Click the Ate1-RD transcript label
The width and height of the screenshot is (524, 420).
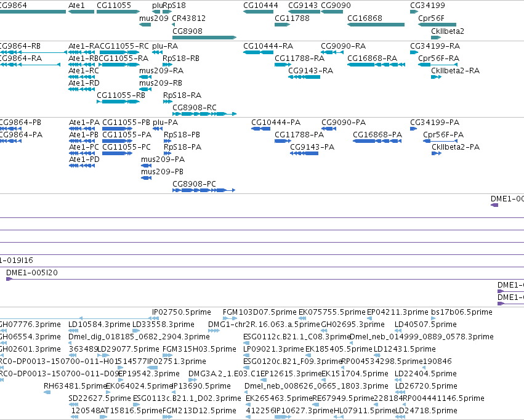pyautogui.click(x=84, y=83)
